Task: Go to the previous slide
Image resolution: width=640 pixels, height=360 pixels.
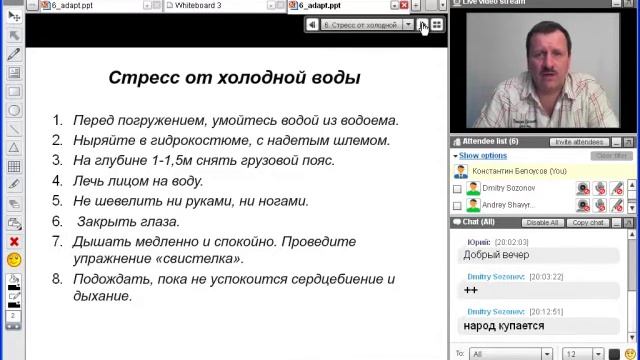Action: pyautogui.click(x=312, y=25)
